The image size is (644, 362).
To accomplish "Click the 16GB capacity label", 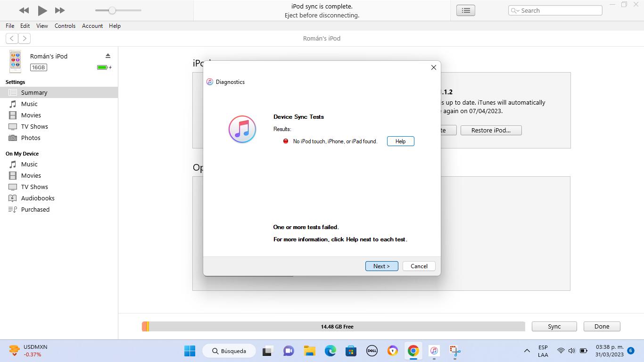I will pos(38,67).
